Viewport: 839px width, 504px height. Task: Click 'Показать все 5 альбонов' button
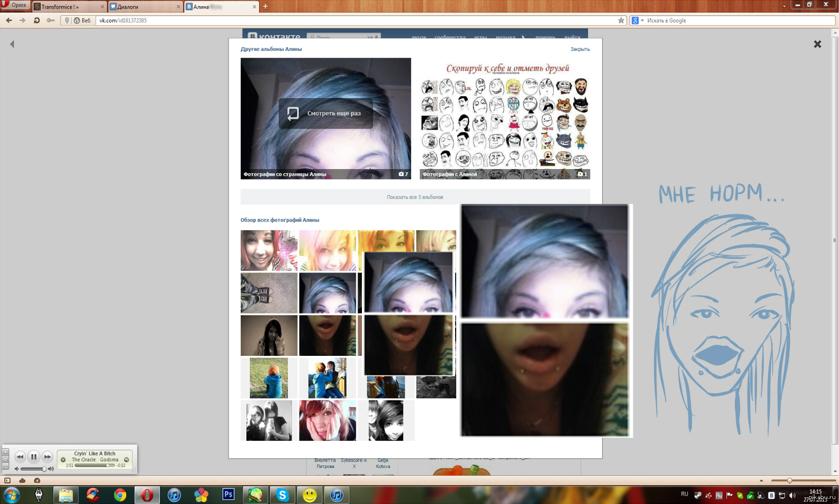[x=415, y=197]
